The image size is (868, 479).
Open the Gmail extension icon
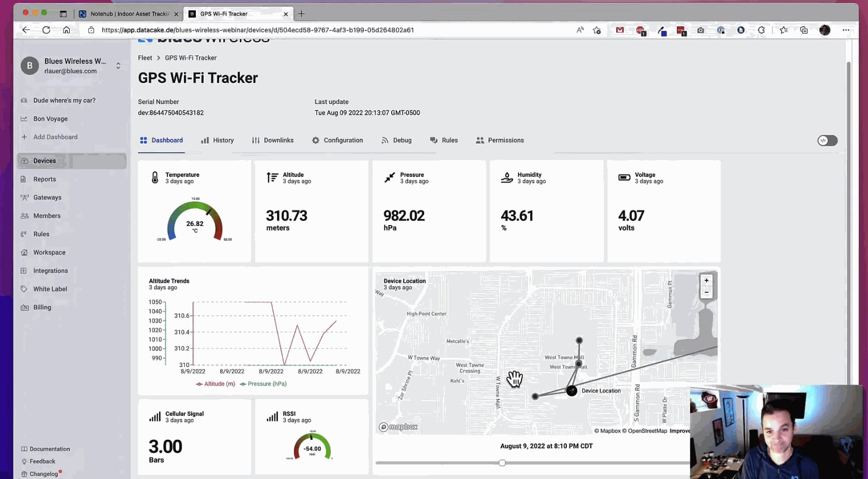point(619,30)
